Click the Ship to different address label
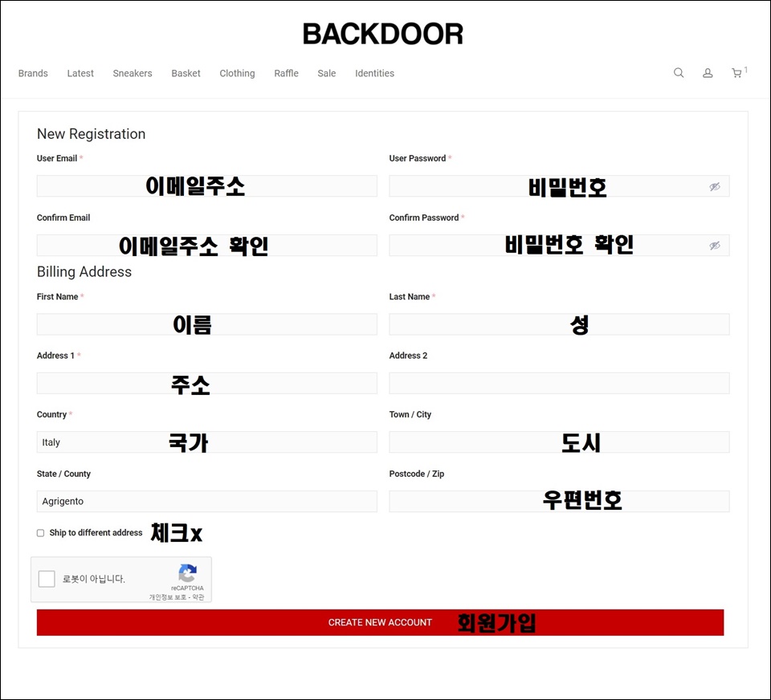The image size is (771, 700). point(96,533)
